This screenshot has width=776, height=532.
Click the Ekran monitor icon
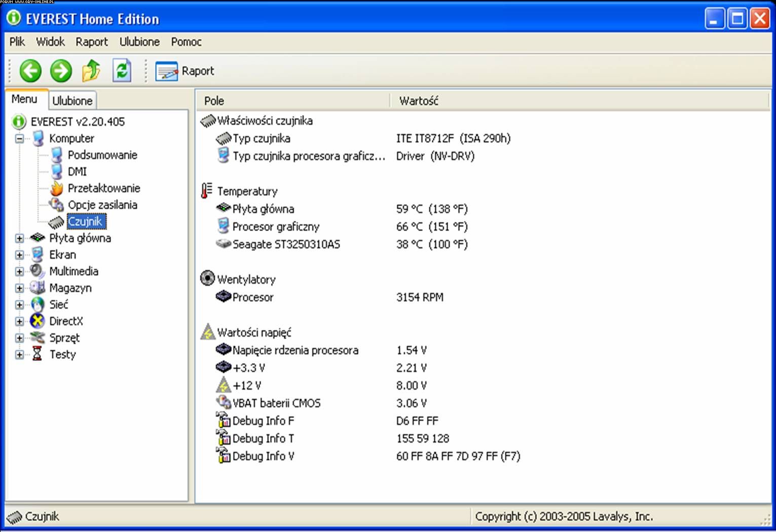click(x=38, y=254)
